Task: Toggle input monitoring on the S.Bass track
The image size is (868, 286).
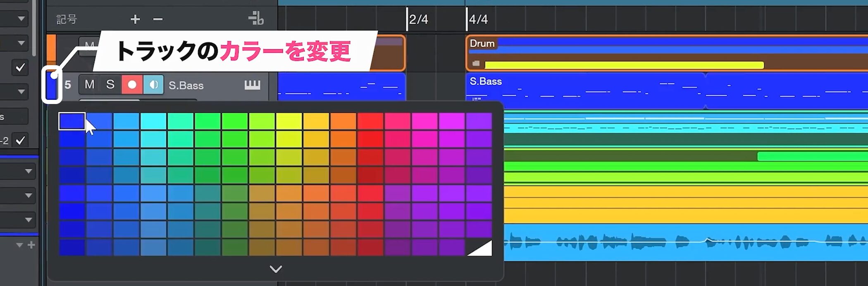Action: [x=153, y=85]
